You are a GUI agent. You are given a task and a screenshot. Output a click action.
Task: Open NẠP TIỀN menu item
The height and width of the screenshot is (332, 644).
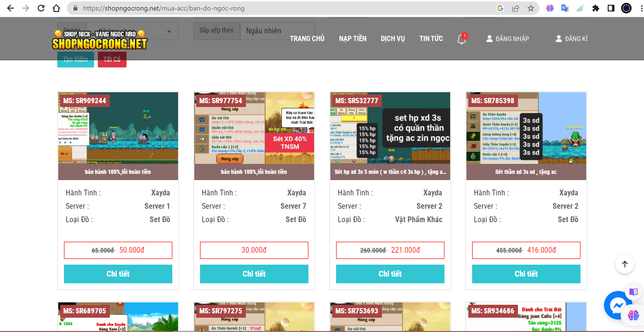[x=353, y=39]
